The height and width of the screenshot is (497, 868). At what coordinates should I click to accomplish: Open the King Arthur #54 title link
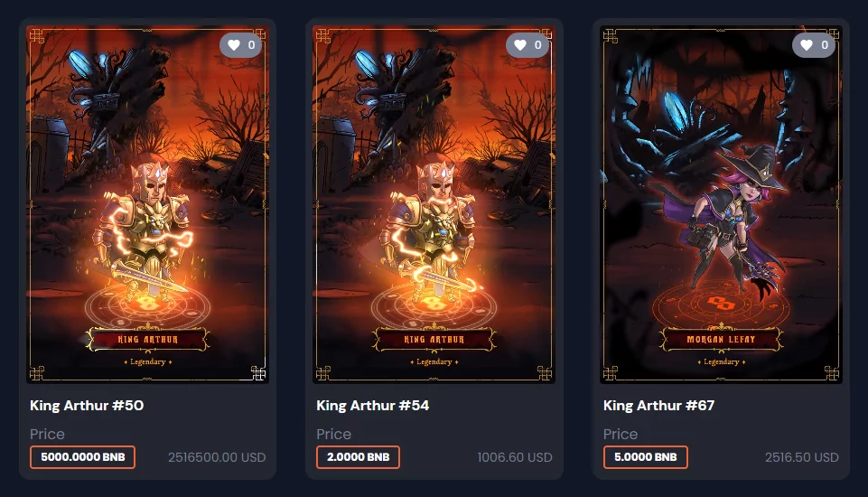372,406
